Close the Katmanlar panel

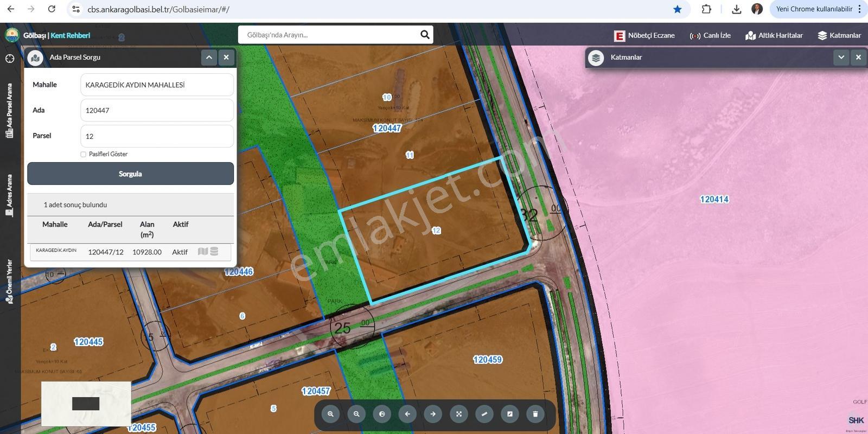tap(858, 57)
